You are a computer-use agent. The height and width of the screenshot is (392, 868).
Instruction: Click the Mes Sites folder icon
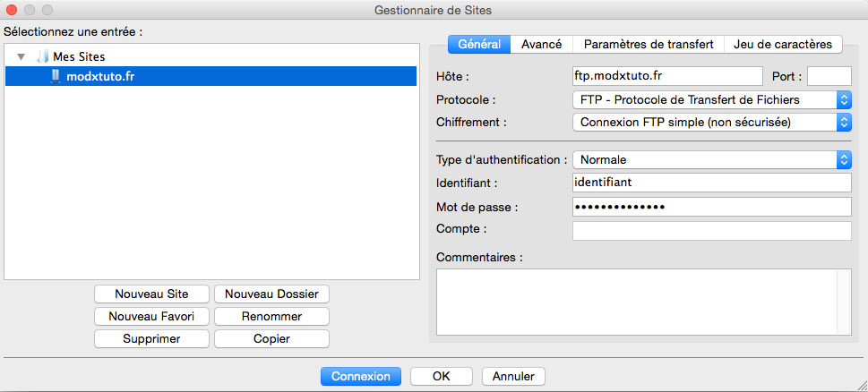point(43,56)
